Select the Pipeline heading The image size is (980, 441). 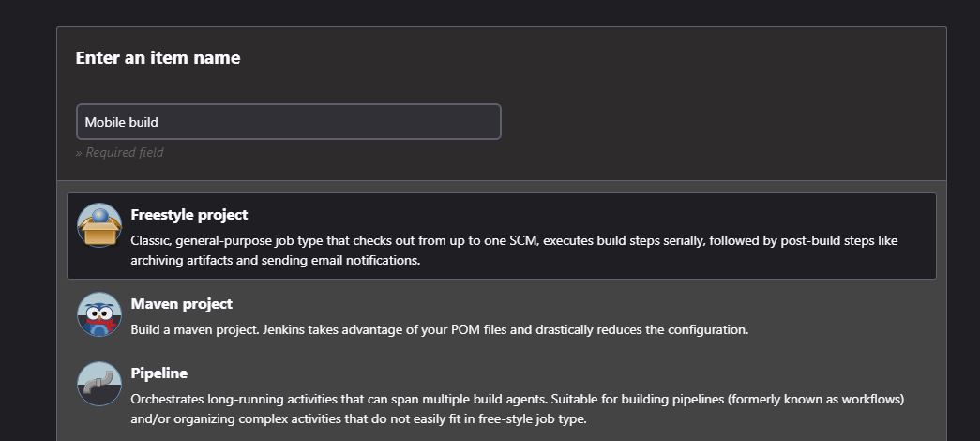(158, 373)
